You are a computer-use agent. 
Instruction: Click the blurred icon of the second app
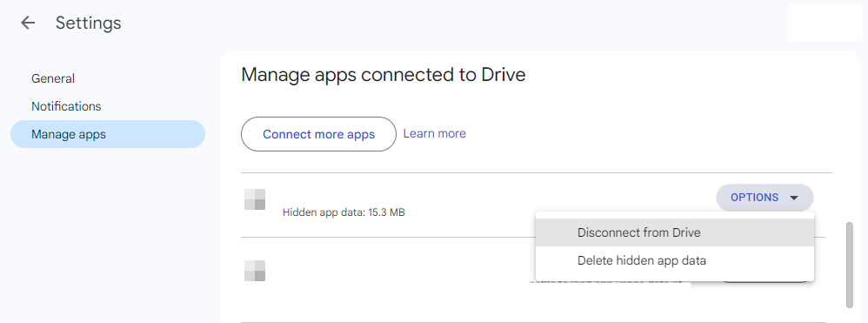(x=255, y=271)
